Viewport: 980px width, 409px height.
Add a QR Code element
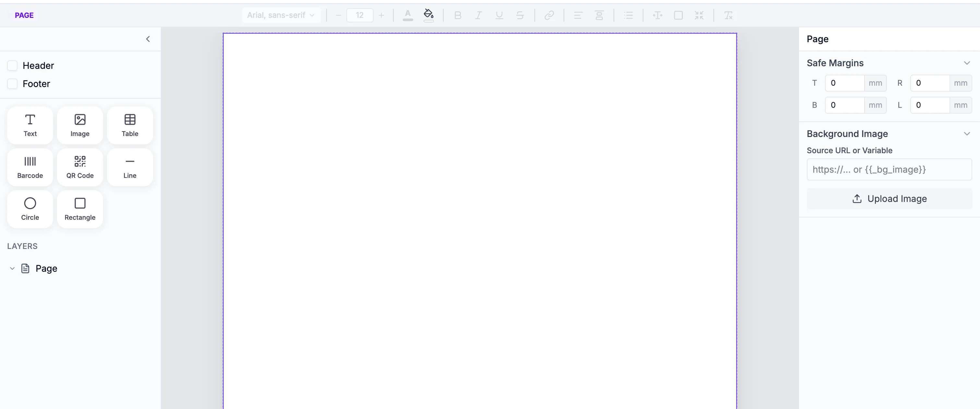(x=80, y=167)
